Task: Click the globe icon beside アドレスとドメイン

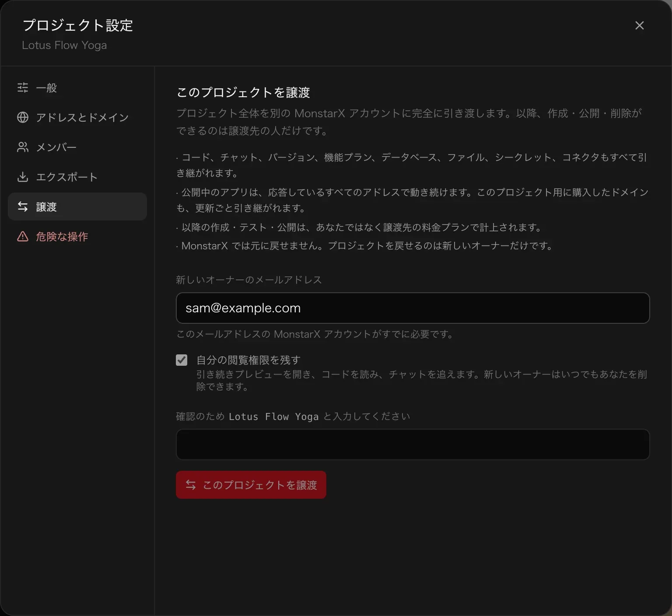Action: (x=23, y=117)
